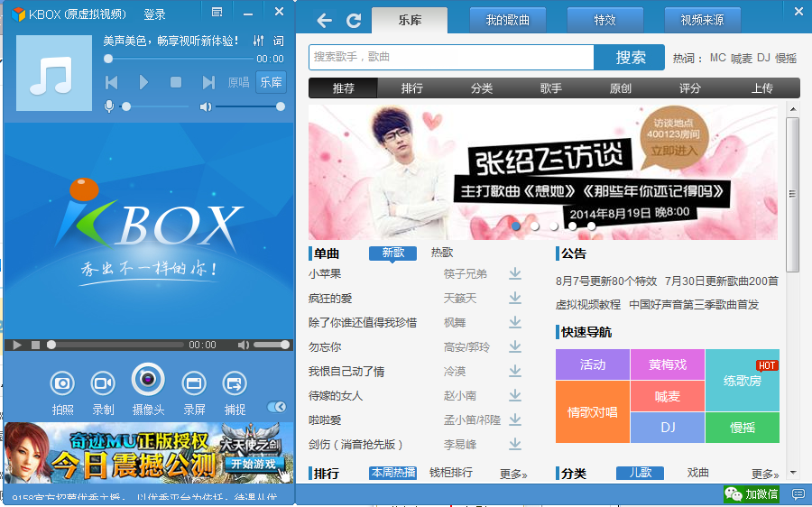Click hot word 喊麦 near search
812x507 pixels.
pyautogui.click(x=741, y=58)
